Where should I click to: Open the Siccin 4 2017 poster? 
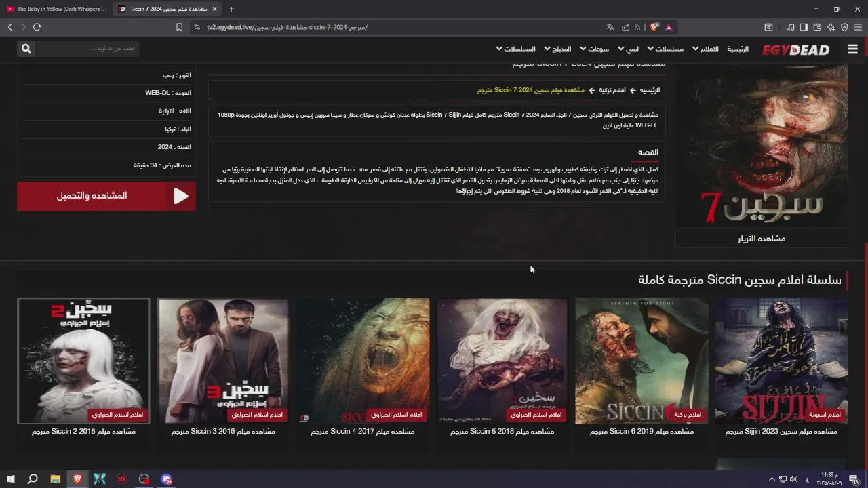tap(363, 361)
